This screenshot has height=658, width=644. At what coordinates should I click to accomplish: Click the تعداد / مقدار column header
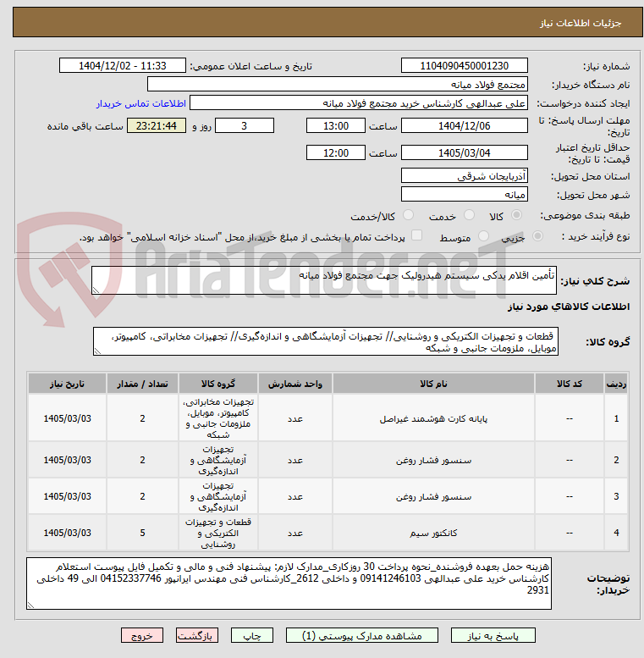pyautogui.click(x=142, y=384)
